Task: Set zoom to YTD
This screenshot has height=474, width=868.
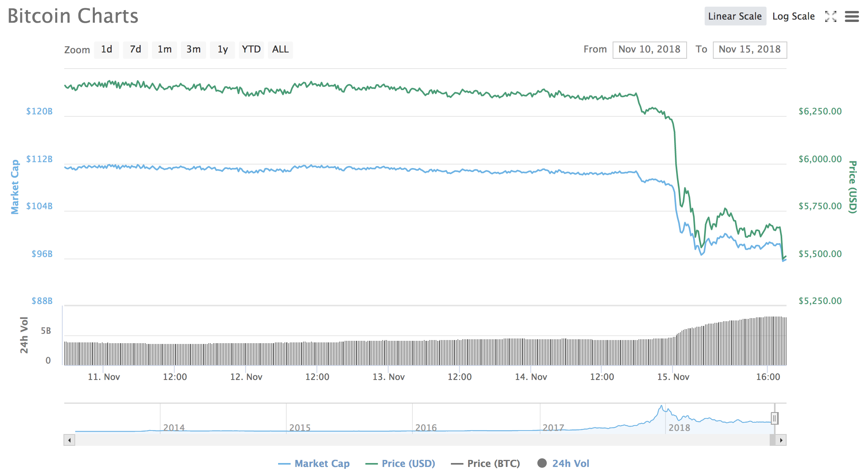Action: pos(251,49)
